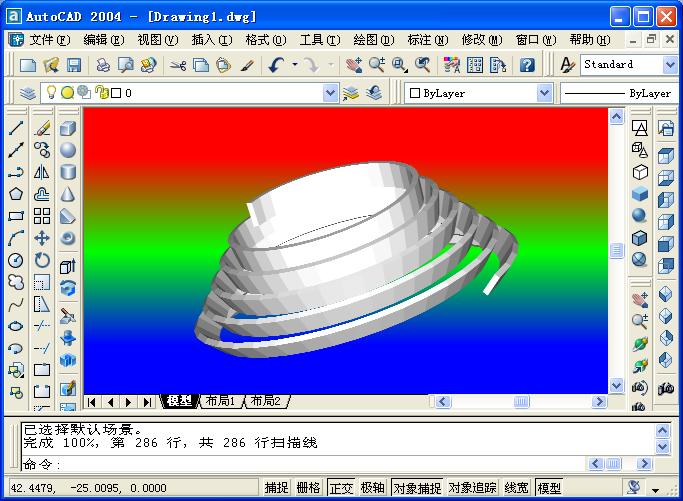Open the ByLayer linetype combo box
The height and width of the screenshot is (501, 683).
tap(619, 93)
